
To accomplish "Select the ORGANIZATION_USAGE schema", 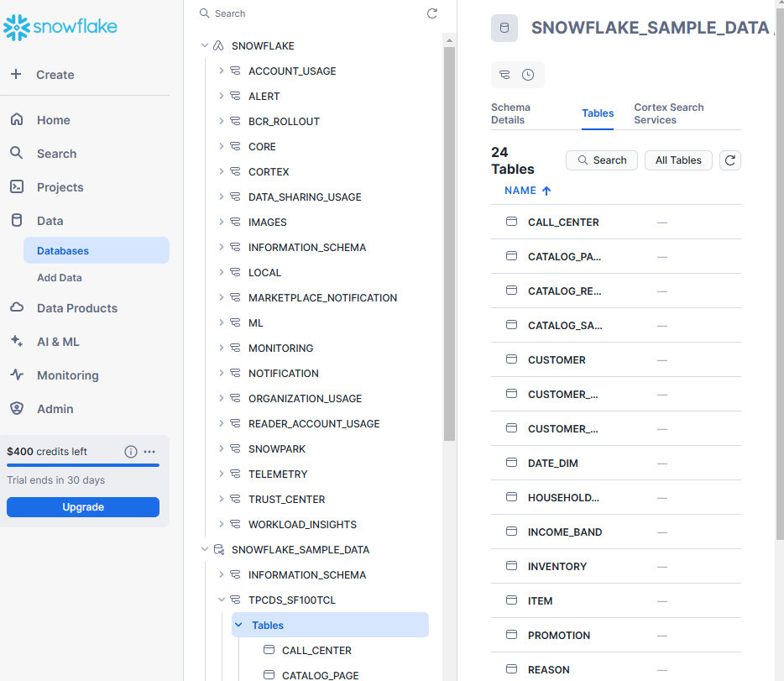I will (305, 398).
